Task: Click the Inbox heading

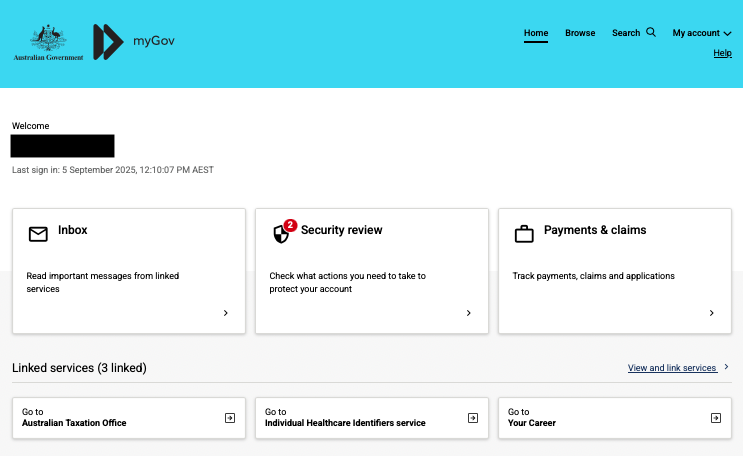Action: [72, 230]
